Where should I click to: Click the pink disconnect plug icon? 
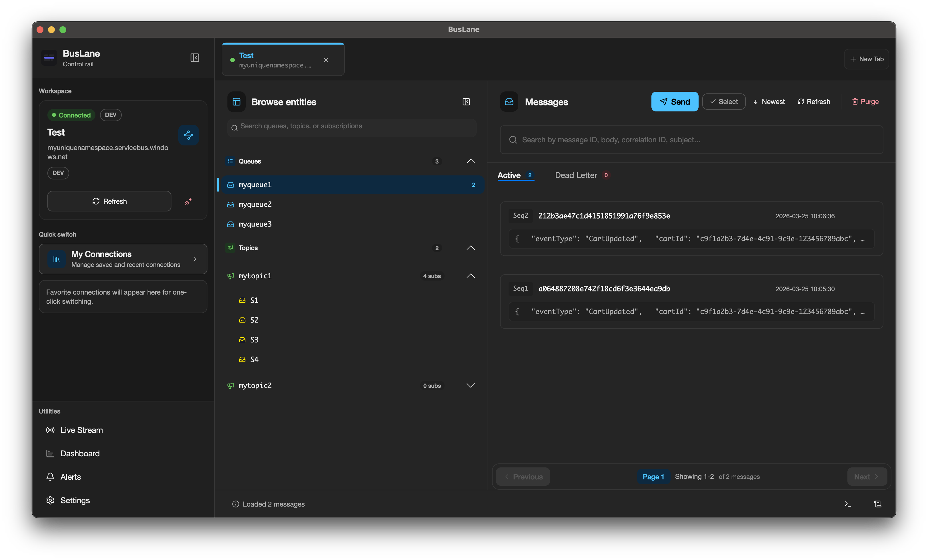[x=188, y=201]
